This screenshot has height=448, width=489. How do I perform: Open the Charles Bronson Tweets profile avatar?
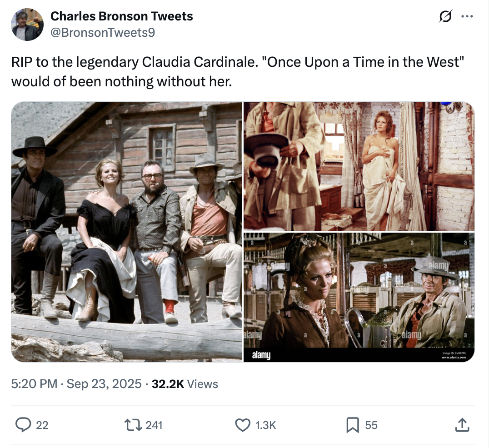pos(27,25)
